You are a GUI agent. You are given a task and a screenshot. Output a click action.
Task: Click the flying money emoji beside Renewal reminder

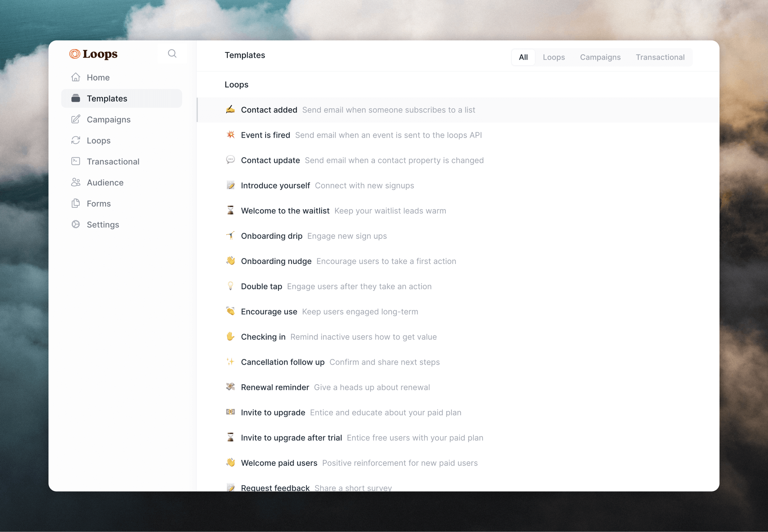tap(230, 387)
